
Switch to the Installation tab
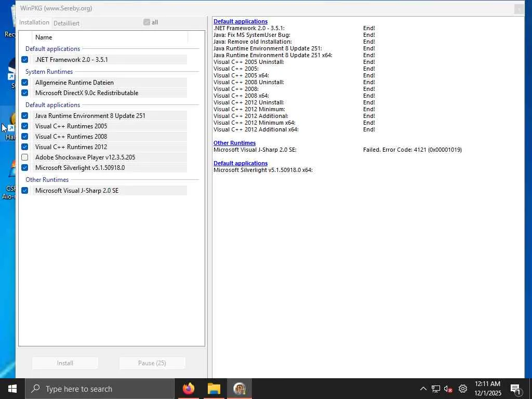[x=34, y=22]
